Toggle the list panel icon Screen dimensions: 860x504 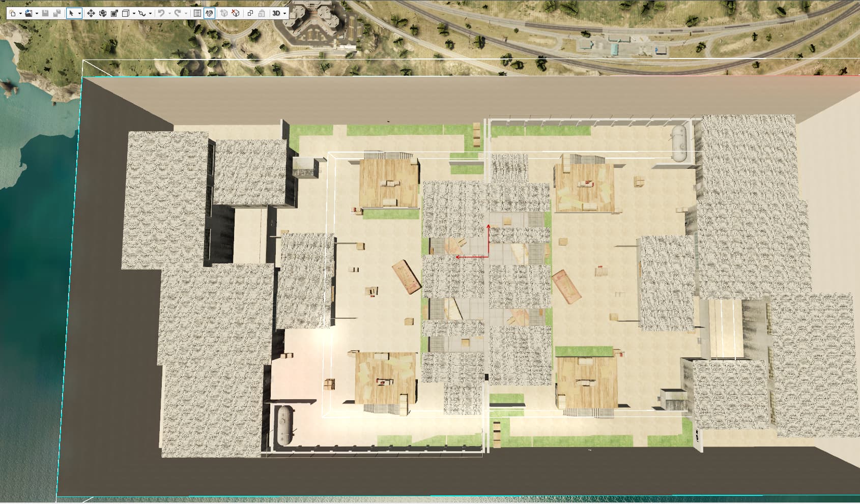click(197, 13)
